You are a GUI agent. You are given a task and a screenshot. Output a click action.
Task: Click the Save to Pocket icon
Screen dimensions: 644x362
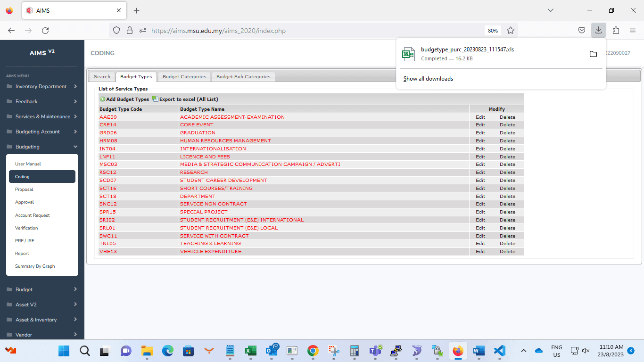click(x=582, y=31)
